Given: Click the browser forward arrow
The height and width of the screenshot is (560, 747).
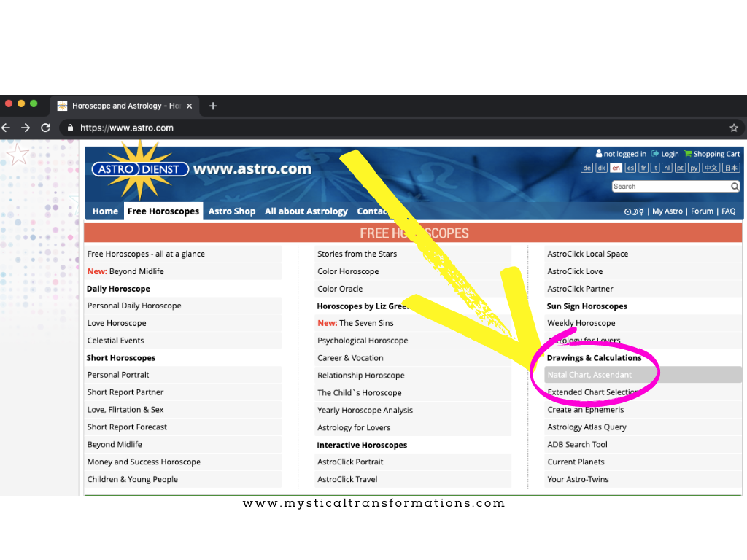Looking at the screenshot, I should pos(26,128).
